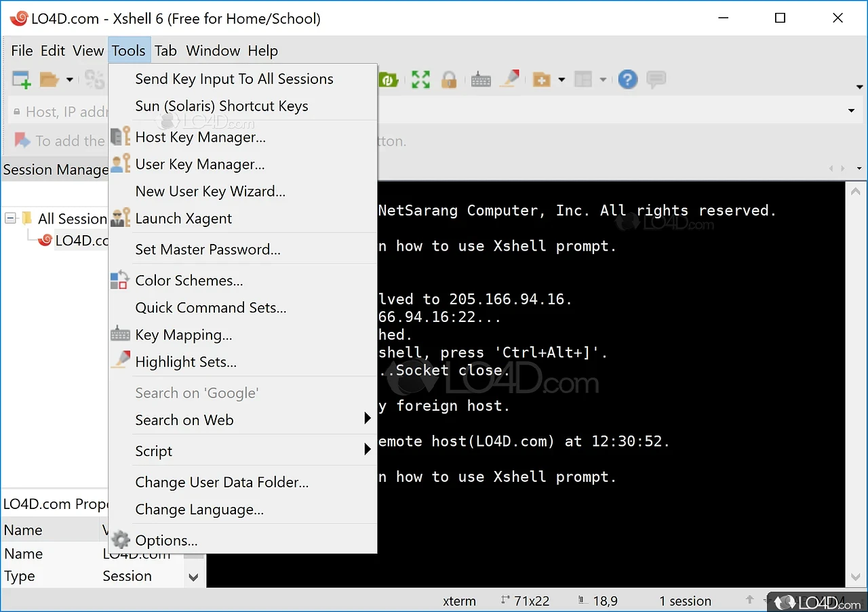Collapse the All Sessions tree node
The image size is (868, 612).
(x=11, y=218)
